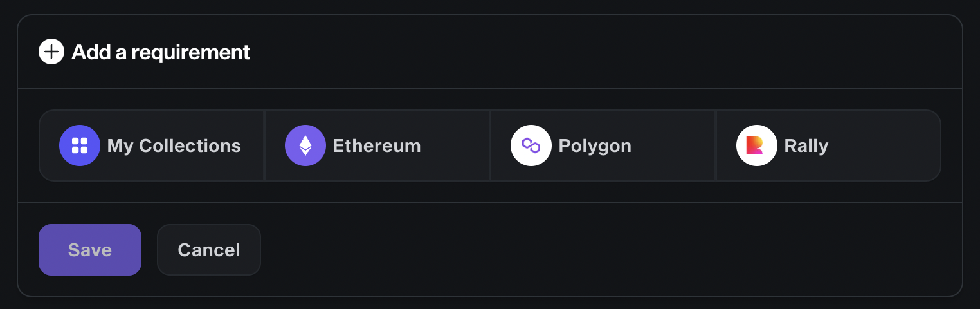The width and height of the screenshot is (980, 309).
Task: Click the My Collections text label
Action: click(x=174, y=146)
